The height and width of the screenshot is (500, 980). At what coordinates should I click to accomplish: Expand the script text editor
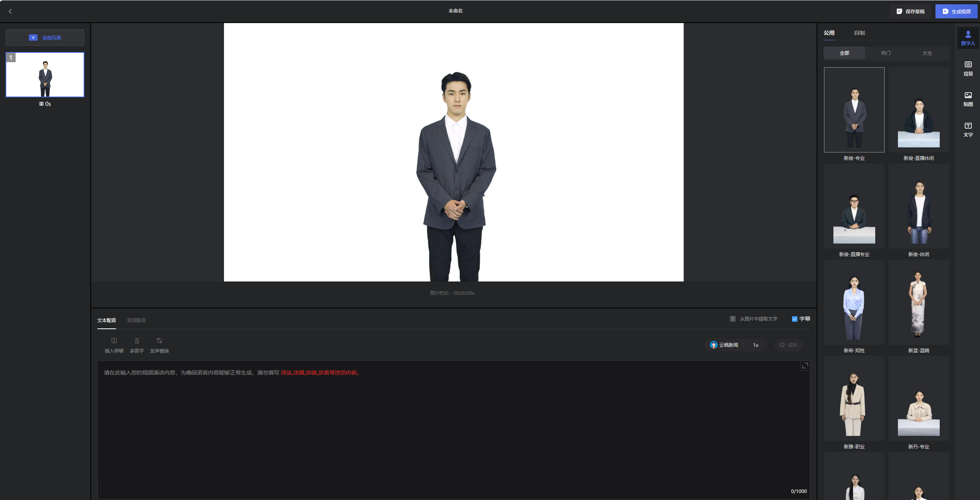[x=805, y=366]
